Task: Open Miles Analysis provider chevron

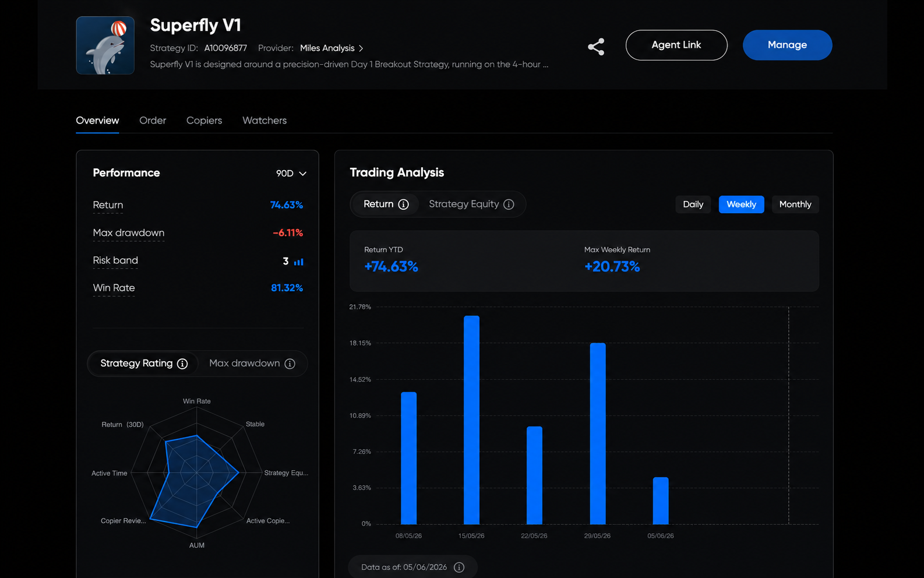Action: pyautogui.click(x=361, y=48)
